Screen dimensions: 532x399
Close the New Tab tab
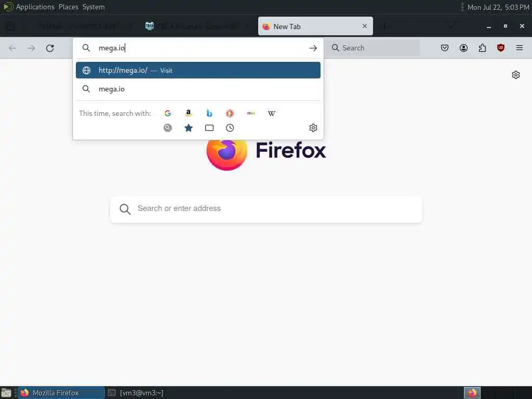tap(364, 26)
